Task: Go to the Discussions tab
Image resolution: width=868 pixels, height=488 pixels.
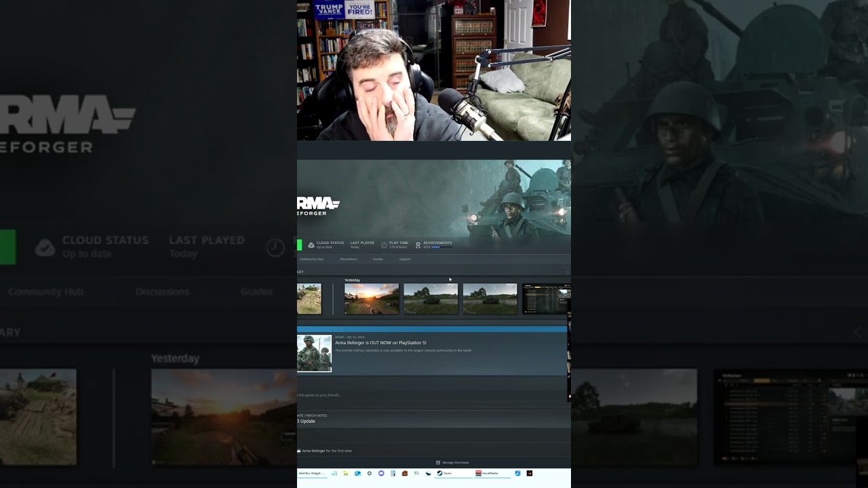Action: click(349, 259)
